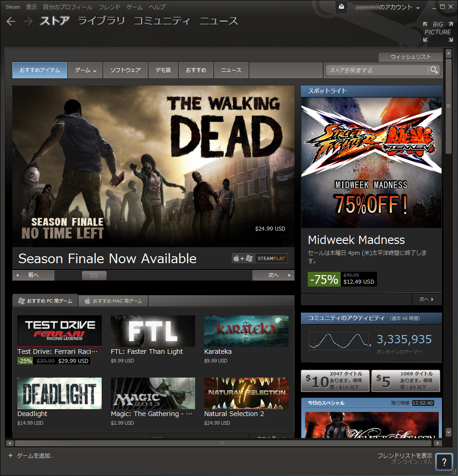The image size is (458, 476).
Task: Open Test Drive Ferrari Racing Legends thumbnail
Action: point(60,331)
